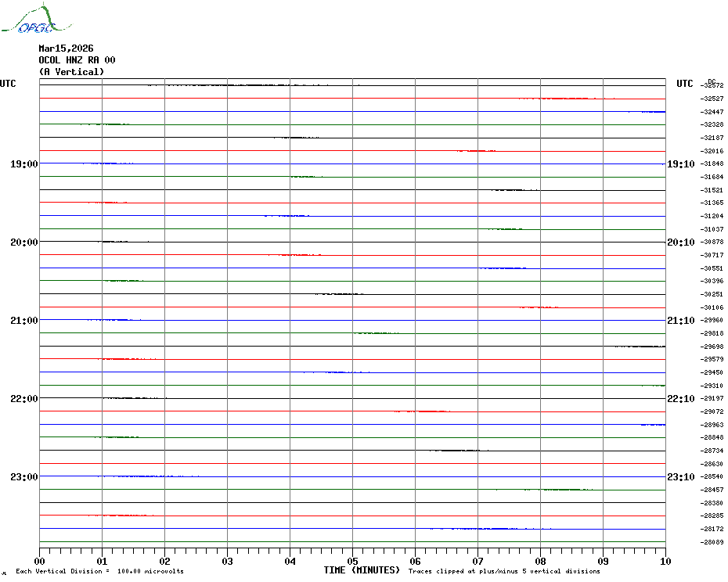Click the UTC label at upper right
728x582 pixels.
point(685,84)
